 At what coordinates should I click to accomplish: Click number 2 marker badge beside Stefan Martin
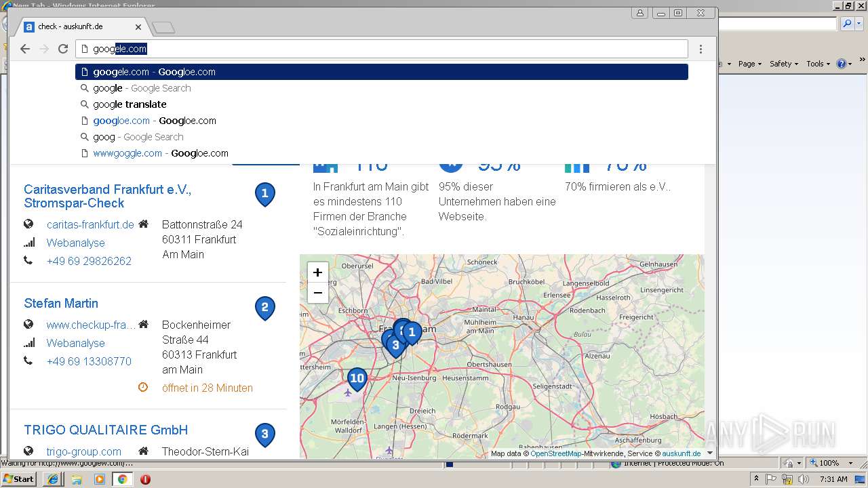pos(264,308)
